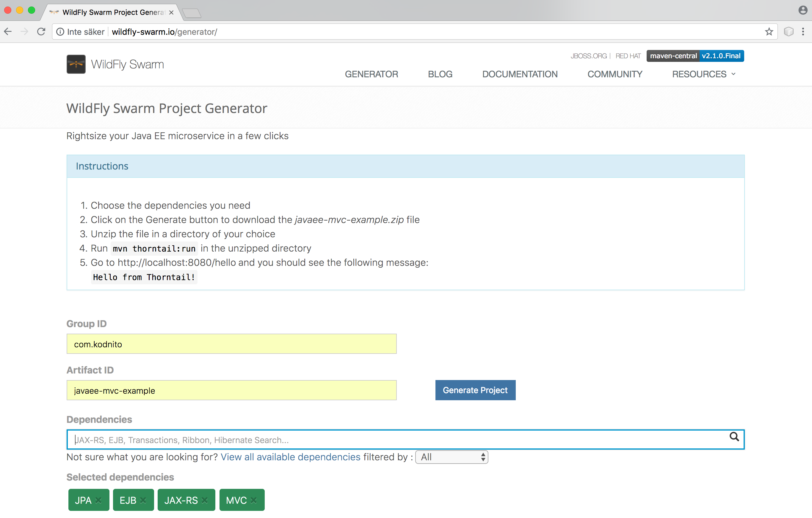The height and width of the screenshot is (518, 812).
Task: Click the WildFly Swarm logo icon
Action: (76, 64)
